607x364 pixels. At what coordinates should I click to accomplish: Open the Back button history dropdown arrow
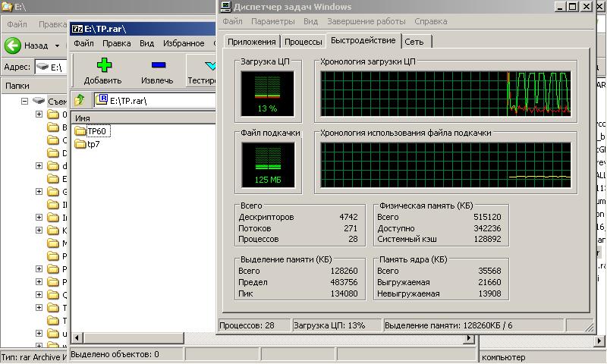pyautogui.click(x=57, y=45)
